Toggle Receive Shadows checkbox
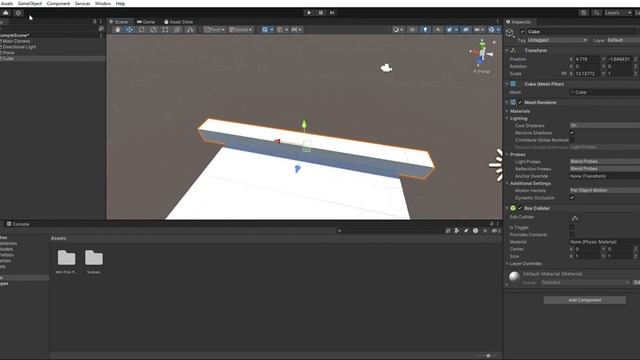Image resolution: width=640 pixels, height=360 pixels. coord(572,133)
